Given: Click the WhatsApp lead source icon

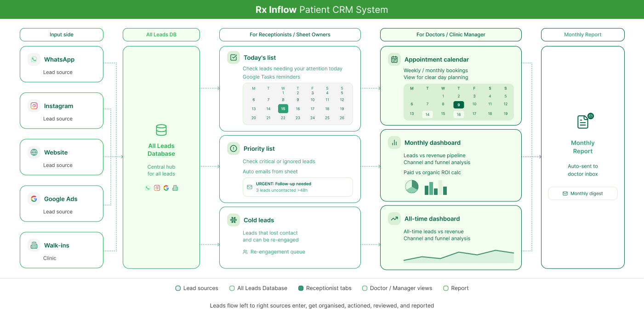Looking at the screenshot, I should (34, 59).
